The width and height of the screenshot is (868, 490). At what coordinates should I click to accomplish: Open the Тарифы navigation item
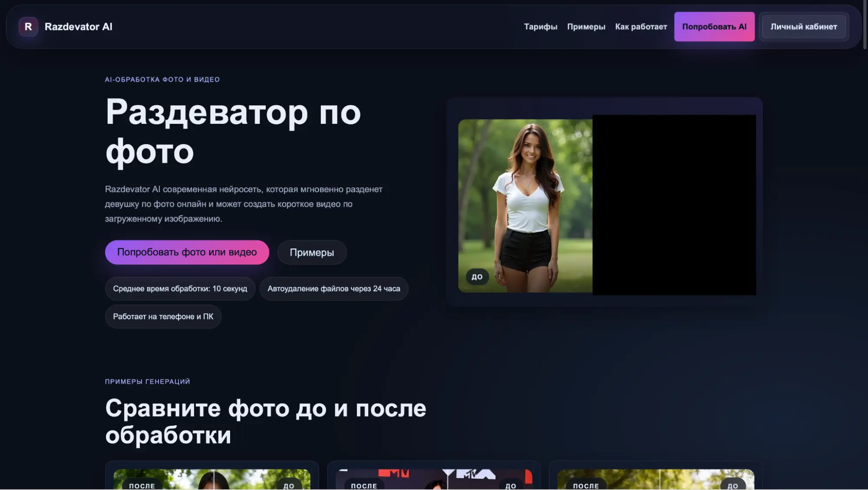click(541, 26)
